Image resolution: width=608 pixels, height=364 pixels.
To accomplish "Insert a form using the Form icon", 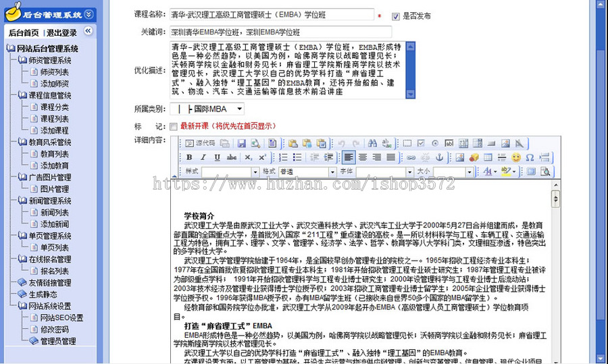I will pyautogui.click(x=407, y=143).
